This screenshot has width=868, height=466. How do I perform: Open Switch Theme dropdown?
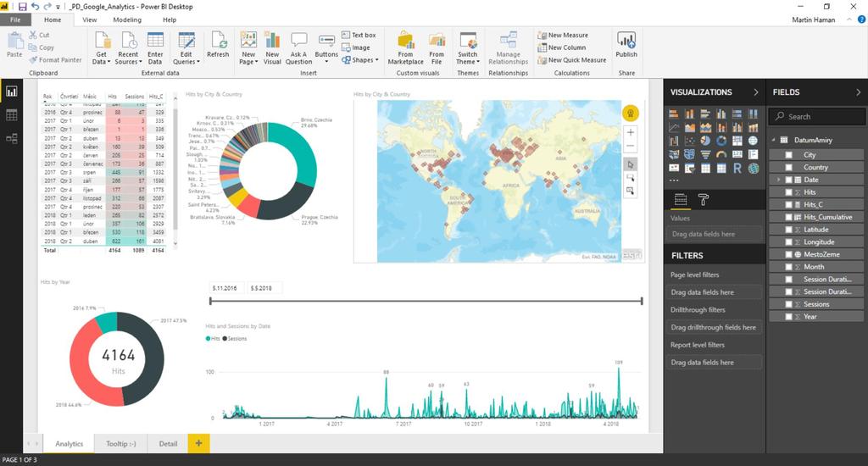coord(468,58)
